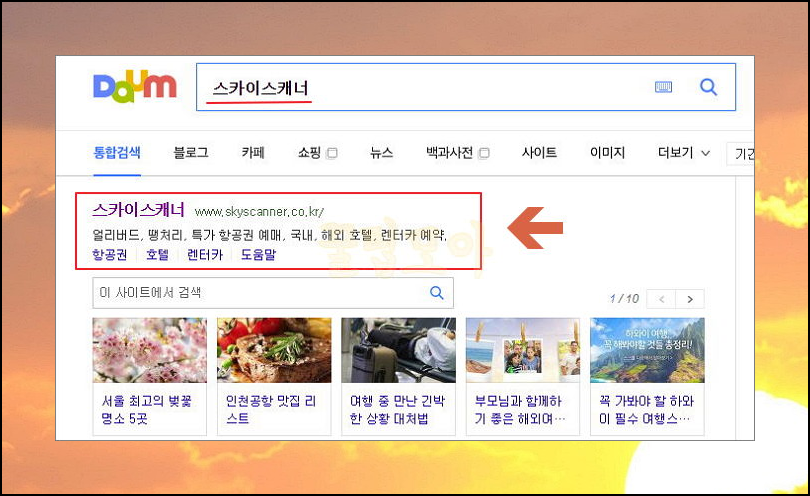Screen dimensions: 810x496
Task: Switch to the 사이트 tab
Action: tap(539, 152)
